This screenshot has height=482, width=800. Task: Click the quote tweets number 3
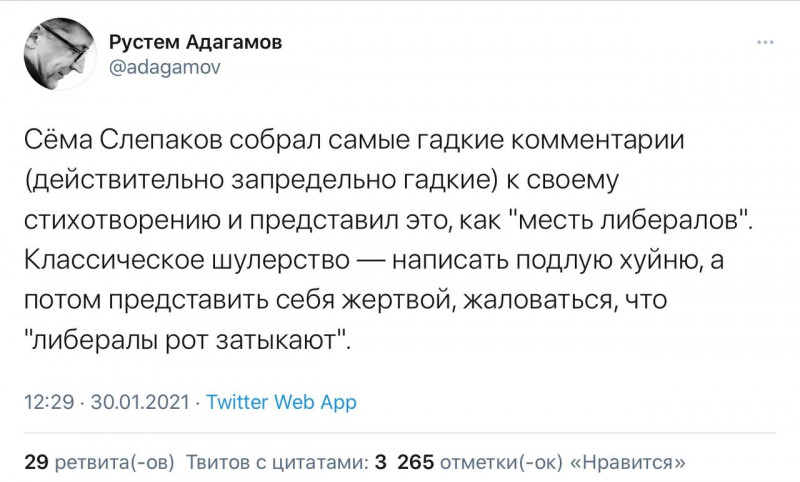[380, 462]
